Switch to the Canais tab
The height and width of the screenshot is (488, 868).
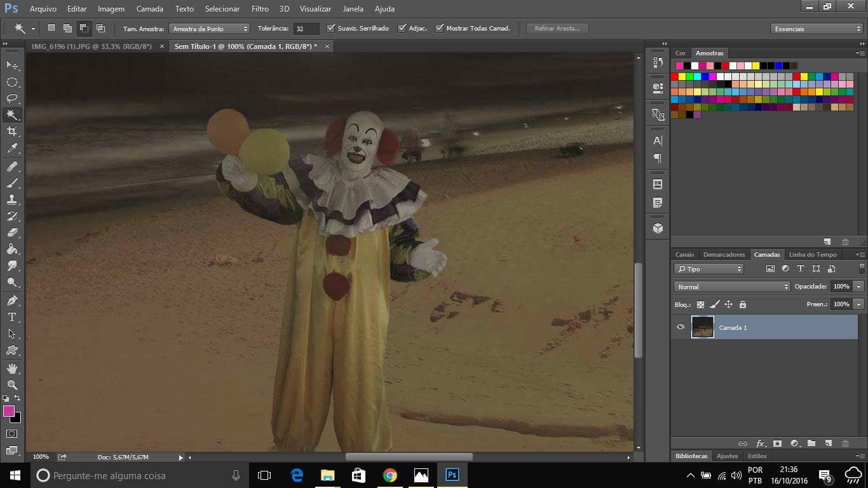(x=684, y=255)
